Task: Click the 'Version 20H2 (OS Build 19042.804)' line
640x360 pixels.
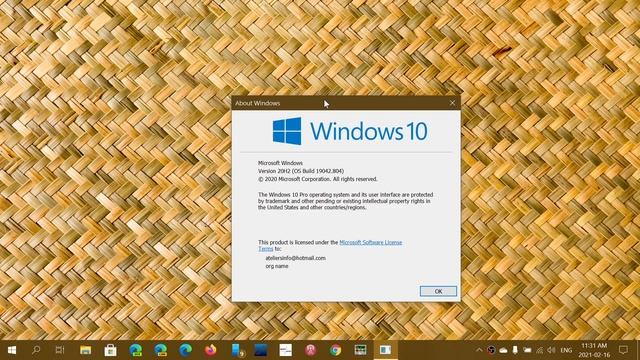Action: coord(301,171)
